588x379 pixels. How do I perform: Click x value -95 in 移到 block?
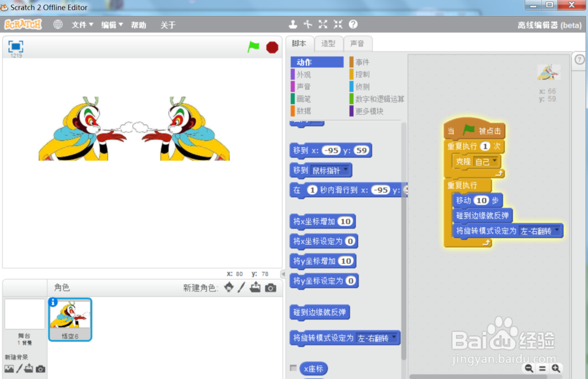click(331, 151)
